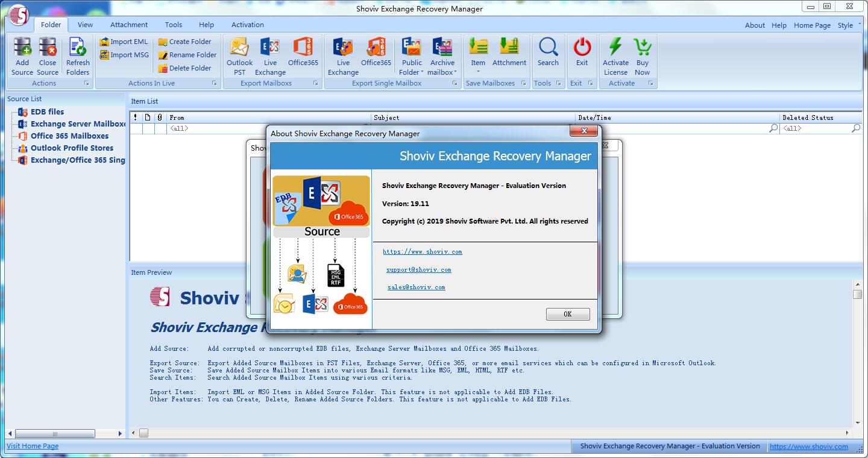
Task: Refresh Folders using the ribbon icon
Action: tap(78, 47)
